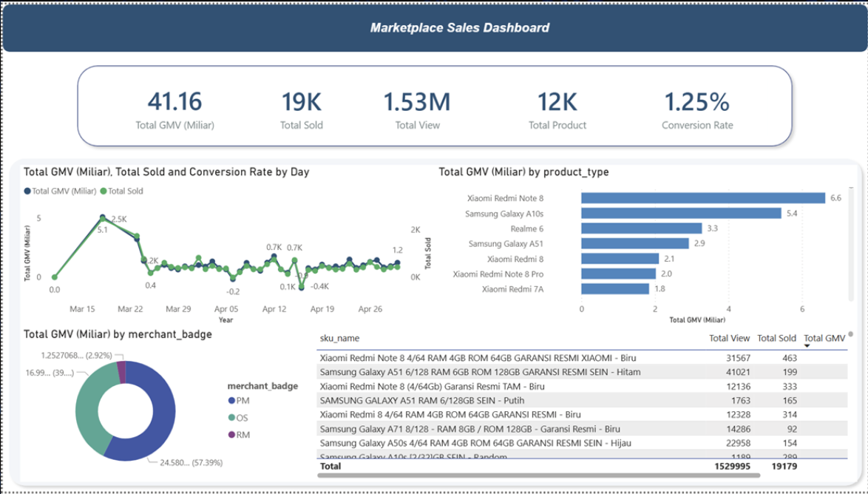Click the table Total value 19179
The width and height of the screenshot is (868, 494).
784,467
